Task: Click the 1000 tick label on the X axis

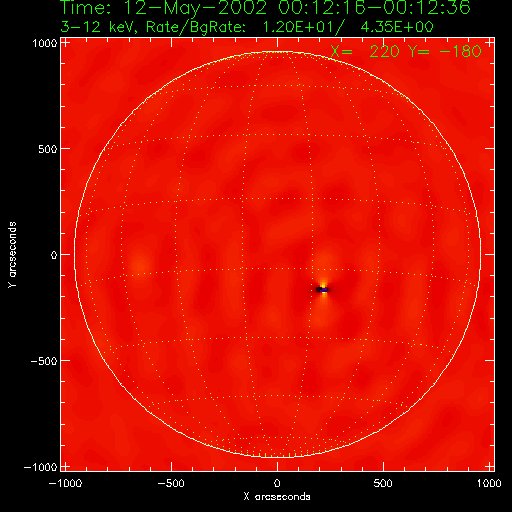Action: click(489, 483)
